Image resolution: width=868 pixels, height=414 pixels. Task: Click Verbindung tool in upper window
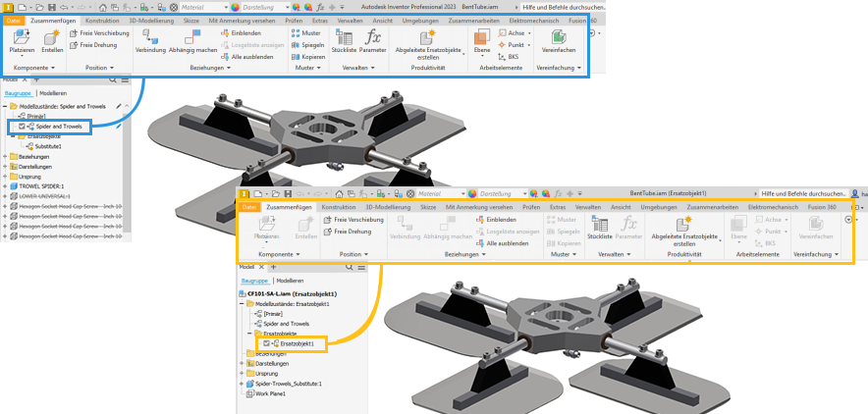(150, 42)
